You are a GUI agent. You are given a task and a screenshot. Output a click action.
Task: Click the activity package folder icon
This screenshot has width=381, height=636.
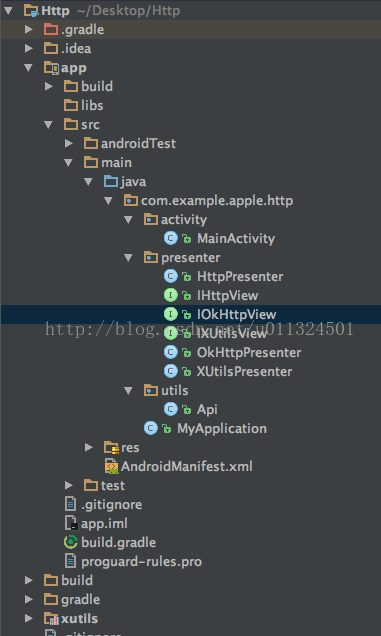click(x=151, y=219)
